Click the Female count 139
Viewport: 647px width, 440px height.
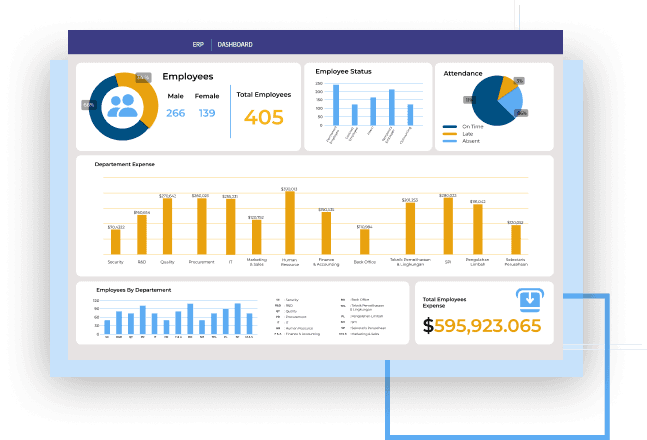pyautogui.click(x=207, y=113)
